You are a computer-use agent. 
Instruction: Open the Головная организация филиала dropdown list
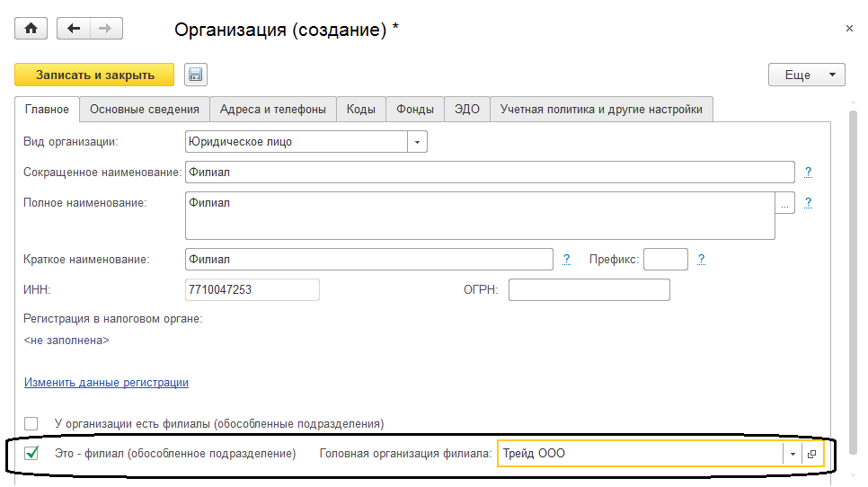[792, 455]
